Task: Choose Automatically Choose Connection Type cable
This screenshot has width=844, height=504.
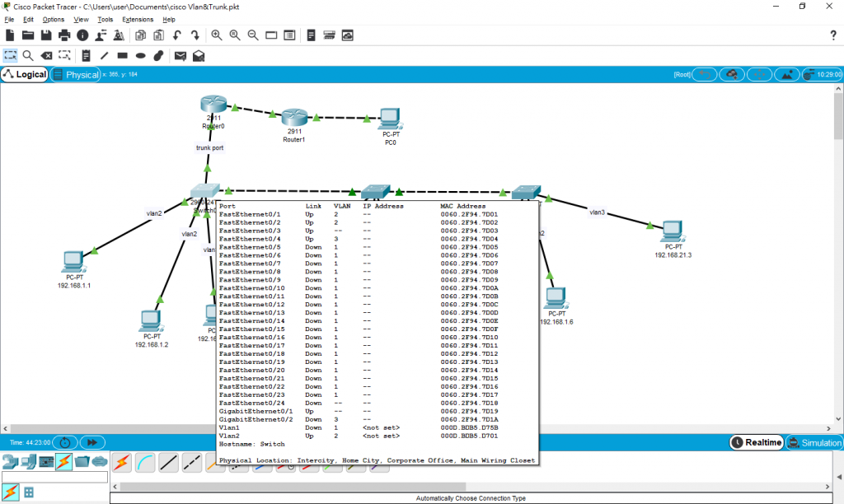Action: [x=122, y=463]
